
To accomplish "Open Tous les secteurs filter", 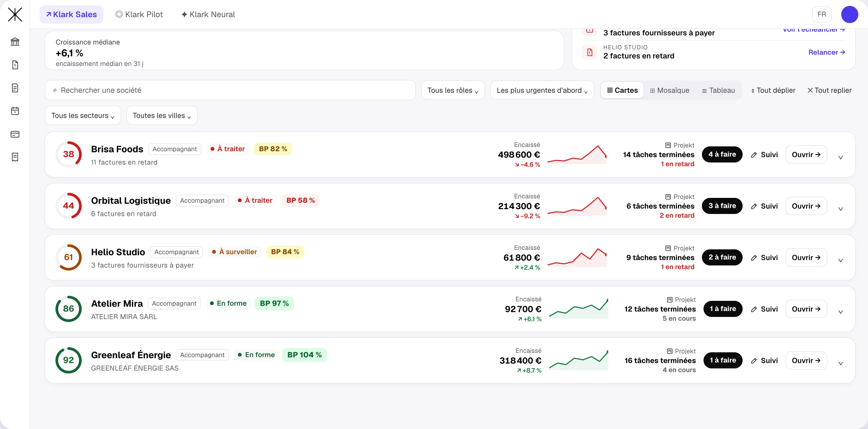I will [x=83, y=116].
